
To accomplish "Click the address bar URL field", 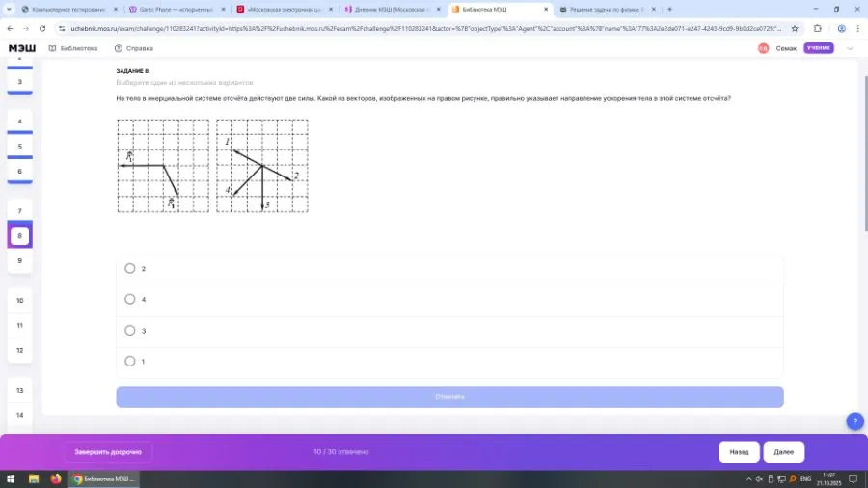I will tap(425, 28).
